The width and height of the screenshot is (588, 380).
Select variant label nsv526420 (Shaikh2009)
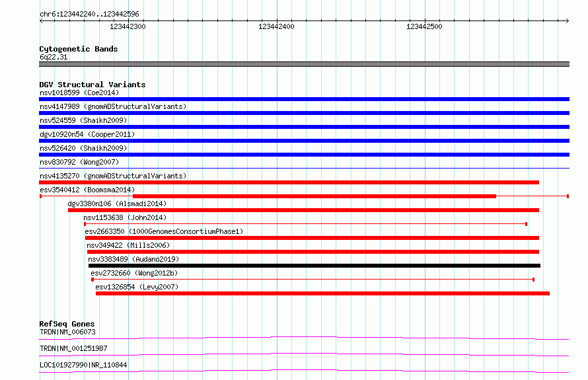pos(83,148)
